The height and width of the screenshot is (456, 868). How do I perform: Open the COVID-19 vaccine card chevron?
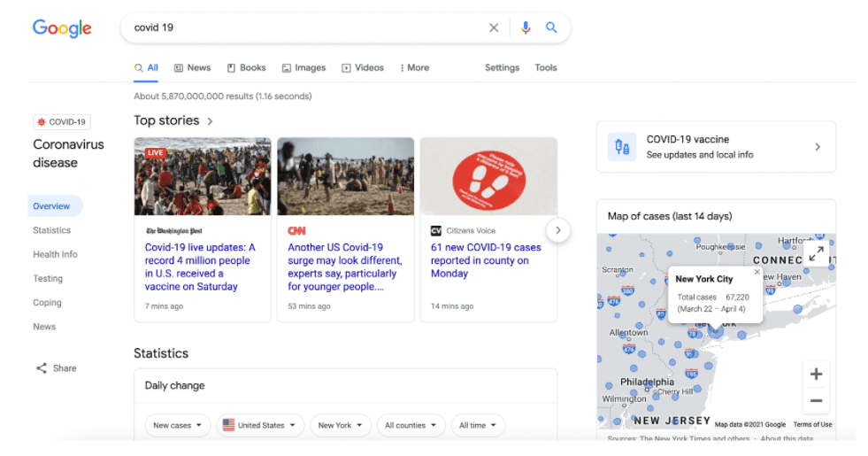coord(818,147)
